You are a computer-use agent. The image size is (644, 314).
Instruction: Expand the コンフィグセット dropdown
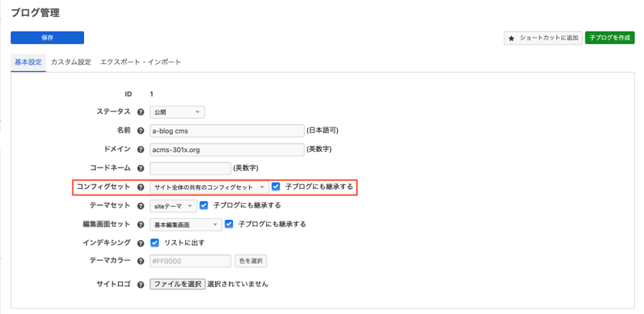[x=209, y=187]
